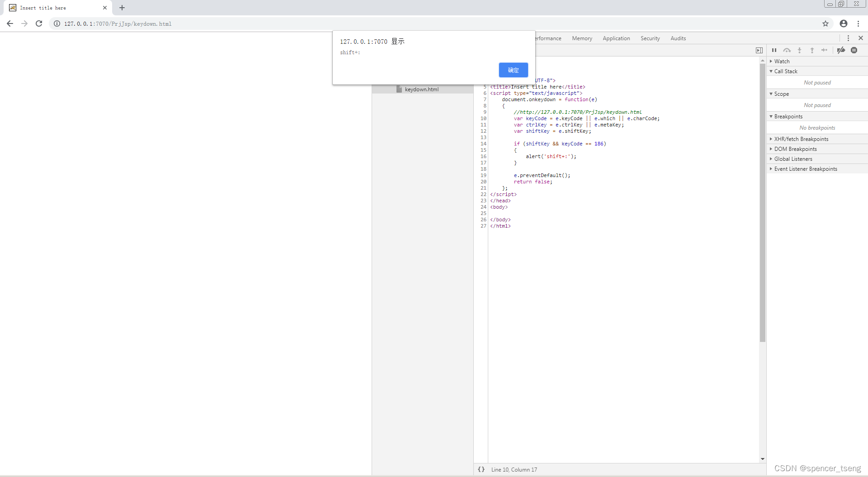Click the "alert('shift+:');" code line

(x=551, y=156)
